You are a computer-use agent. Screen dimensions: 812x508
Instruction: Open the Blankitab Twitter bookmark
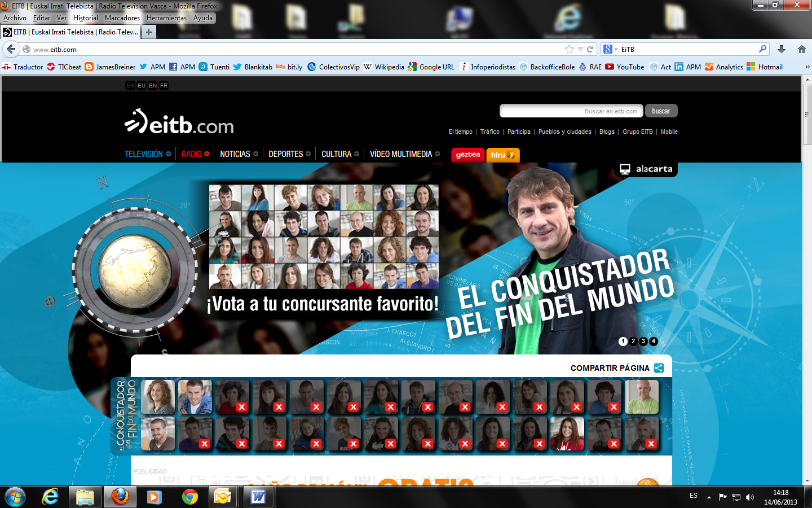[253, 67]
